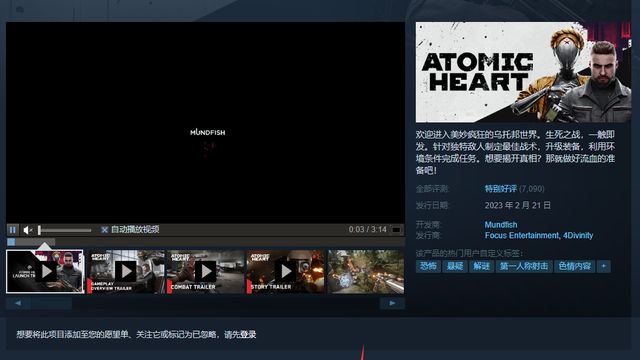Click the release date 2023 年 2 月 21 日
The height and width of the screenshot is (360, 640).
[518, 205]
